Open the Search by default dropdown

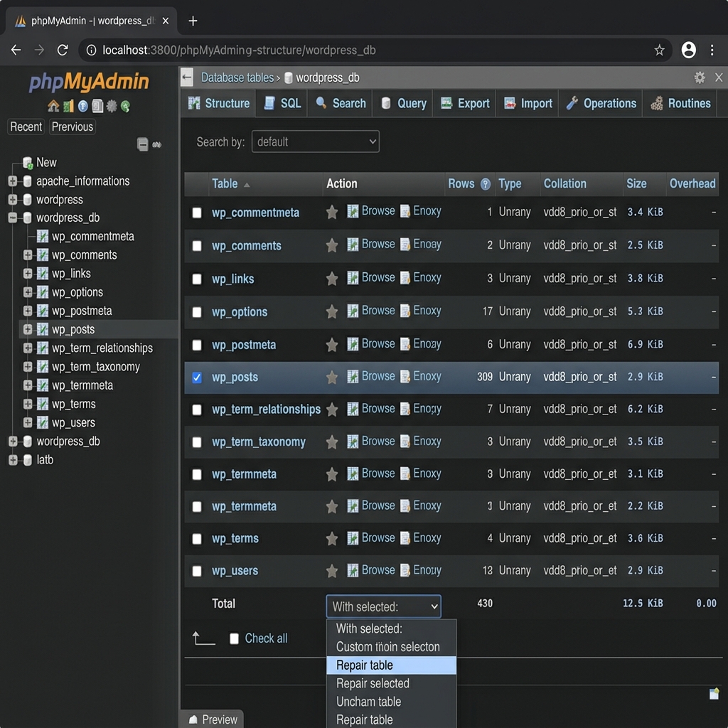315,141
